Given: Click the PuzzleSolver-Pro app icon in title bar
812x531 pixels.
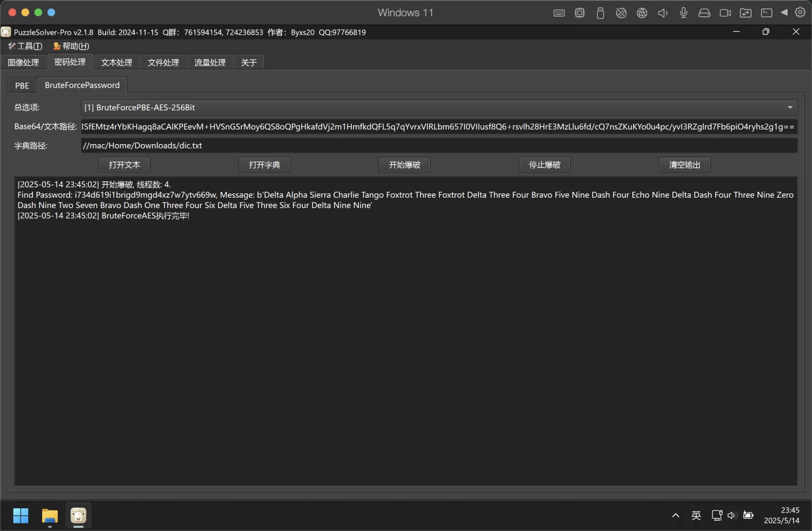Looking at the screenshot, I should point(6,32).
